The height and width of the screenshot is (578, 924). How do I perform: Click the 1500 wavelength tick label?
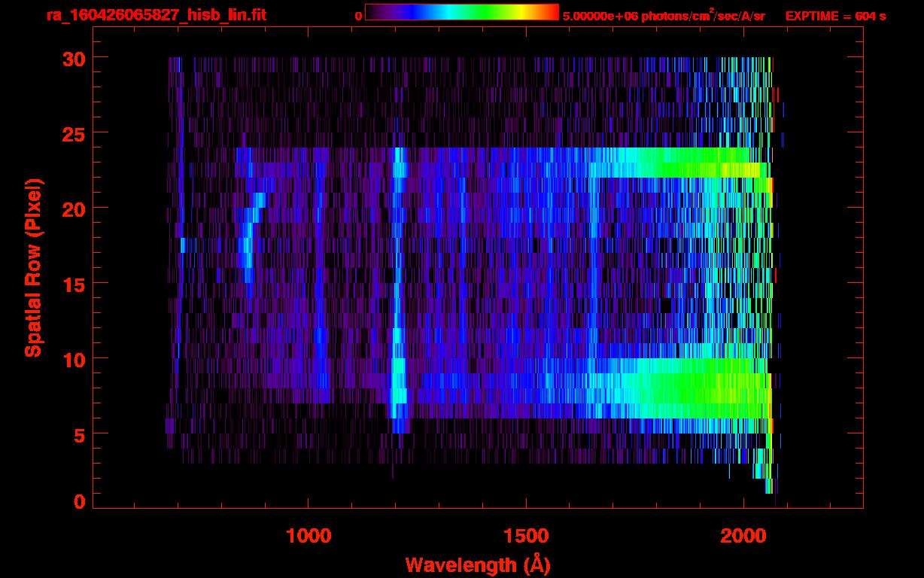coord(526,536)
